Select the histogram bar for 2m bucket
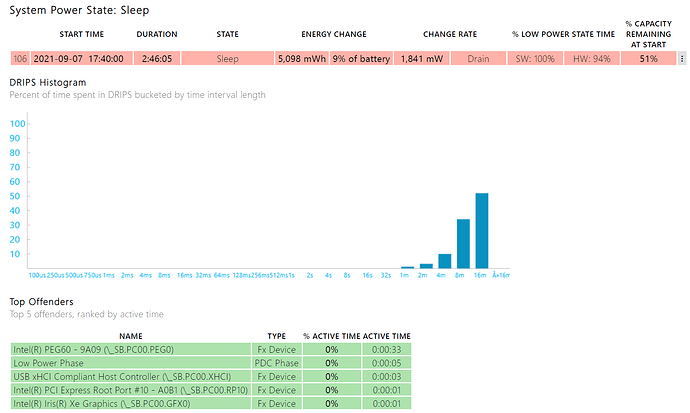Viewport: 690px width, 413px height. pyautogui.click(x=426, y=266)
